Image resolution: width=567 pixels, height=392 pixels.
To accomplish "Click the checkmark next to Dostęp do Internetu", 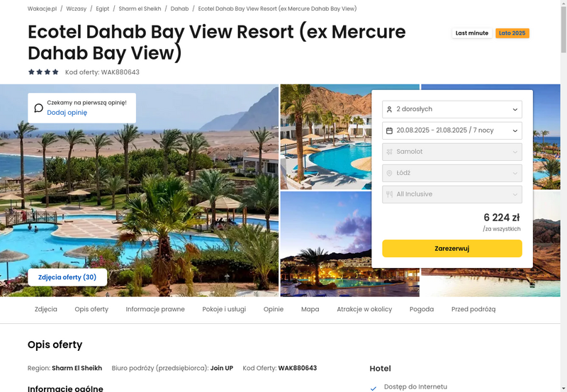I will click(374, 388).
